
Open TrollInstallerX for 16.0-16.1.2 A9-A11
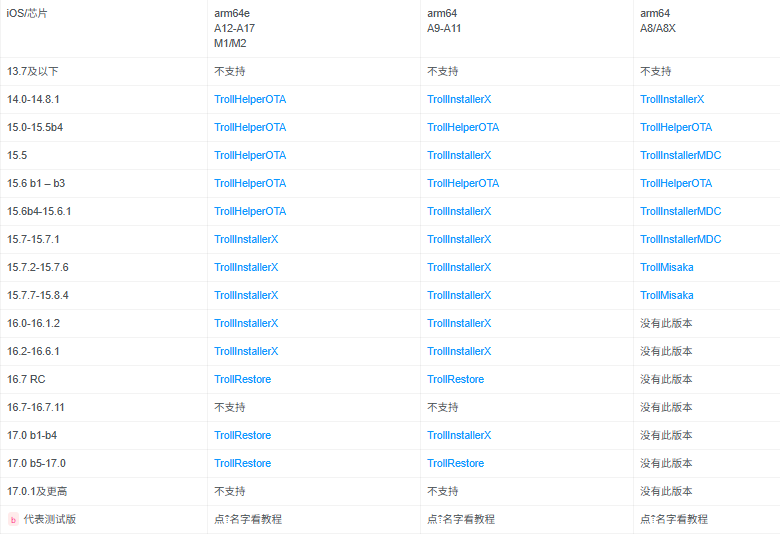click(x=459, y=323)
